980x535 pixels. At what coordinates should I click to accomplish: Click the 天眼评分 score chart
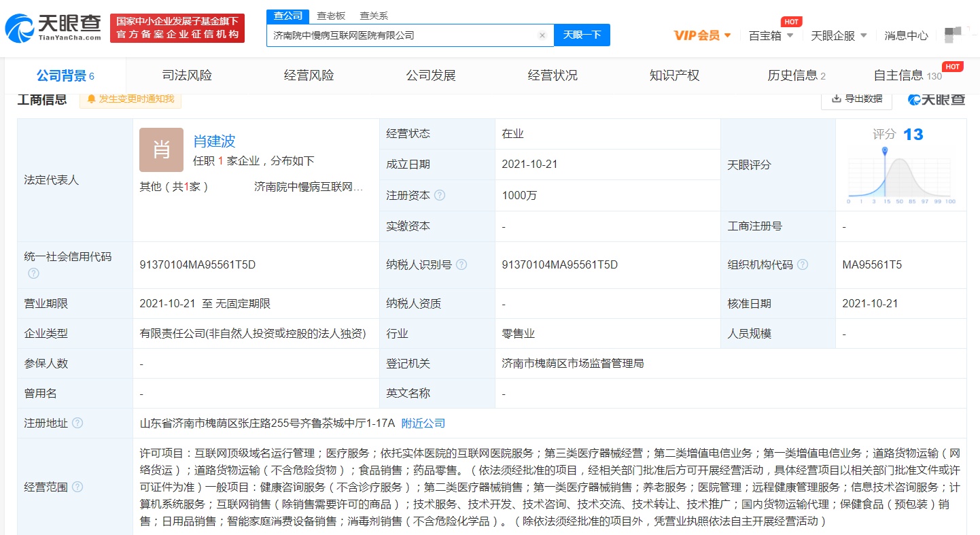pos(900,177)
